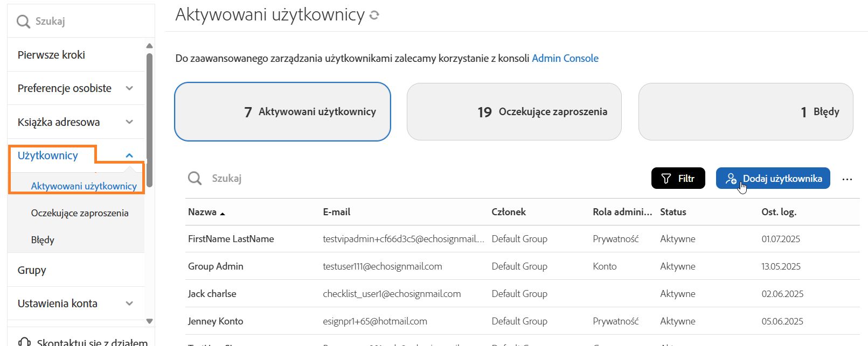Select the Group Admin user row
The height and width of the screenshot is (346, 868).
coord(523,266)
